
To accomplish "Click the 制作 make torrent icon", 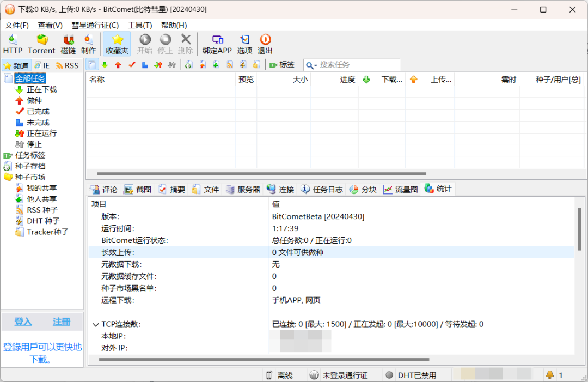I will pos(89,44).
